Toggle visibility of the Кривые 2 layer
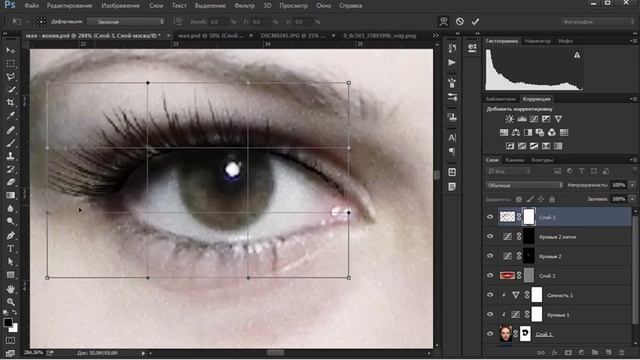The image size is (640, 360). [490, 256]
